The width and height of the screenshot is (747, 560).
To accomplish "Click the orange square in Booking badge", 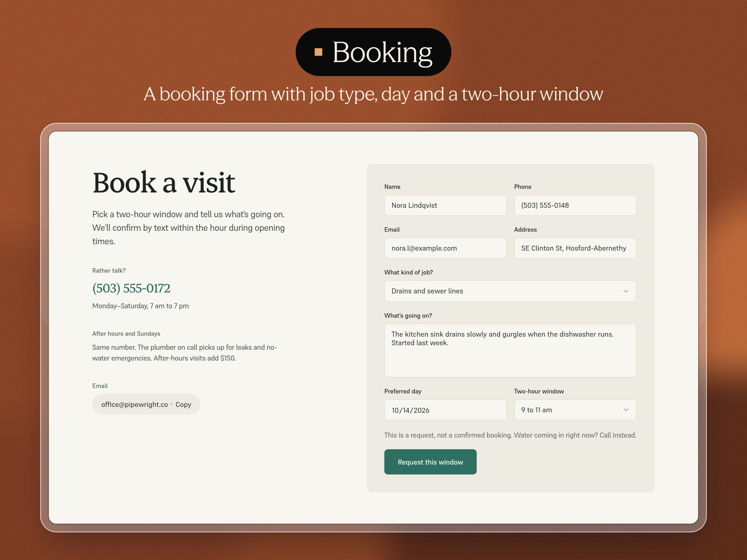I will pos(318,52).
